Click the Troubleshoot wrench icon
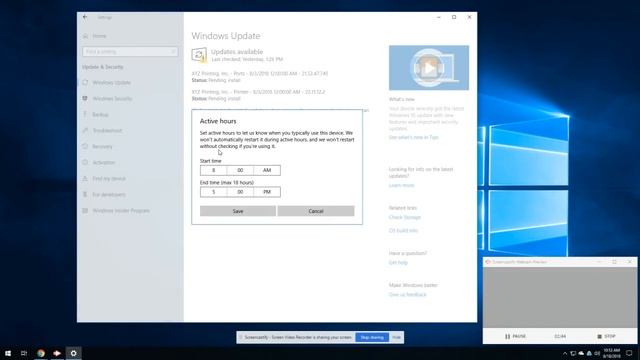This screenshot has width=640, height=360. (x=85, y=130)
